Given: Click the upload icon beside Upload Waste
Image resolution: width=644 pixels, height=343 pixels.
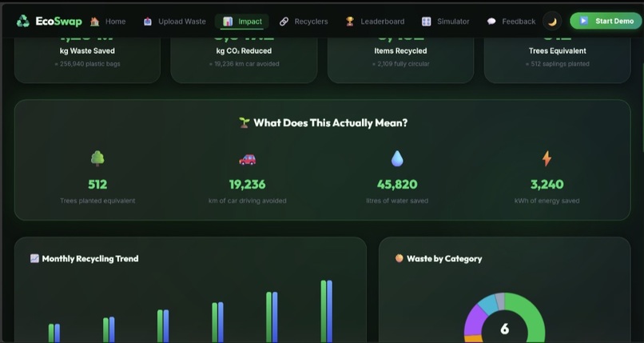Looking at the screenshot, I should click(148, 22).
